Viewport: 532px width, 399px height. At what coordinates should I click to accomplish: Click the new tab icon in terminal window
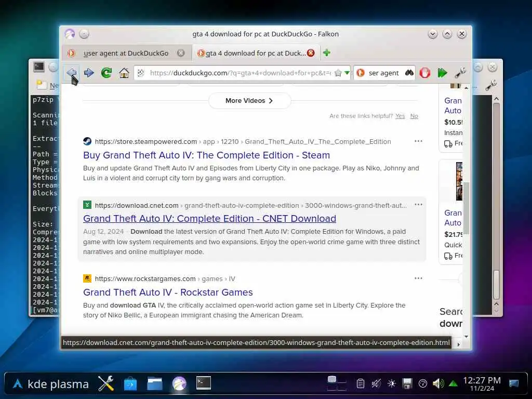pos(42,85)
